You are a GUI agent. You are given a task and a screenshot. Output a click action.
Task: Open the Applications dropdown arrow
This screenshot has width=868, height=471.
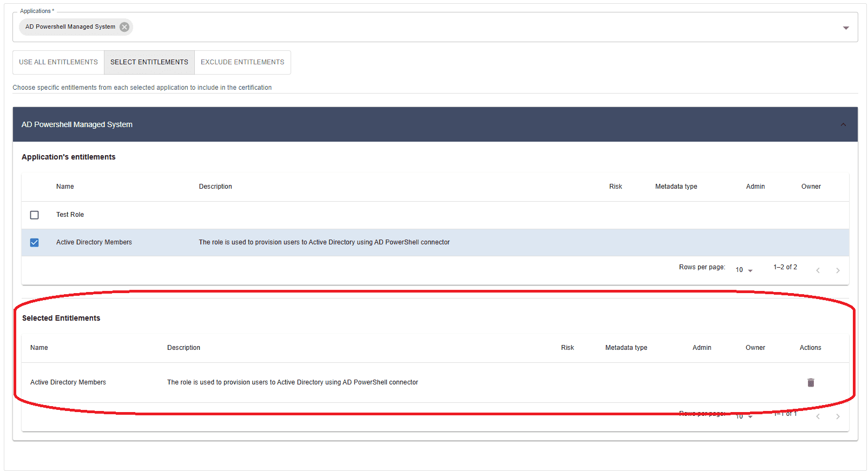pyautogui.click(x=845, y=28)
